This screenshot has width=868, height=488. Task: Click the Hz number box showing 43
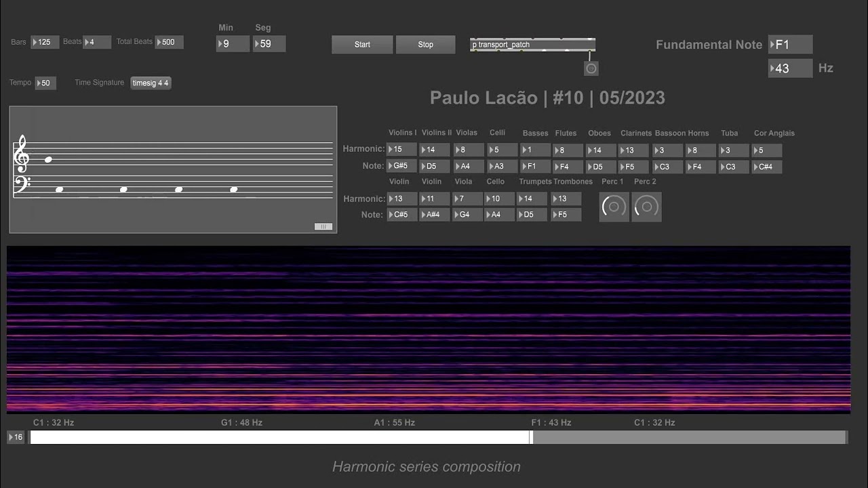point(790,68)
